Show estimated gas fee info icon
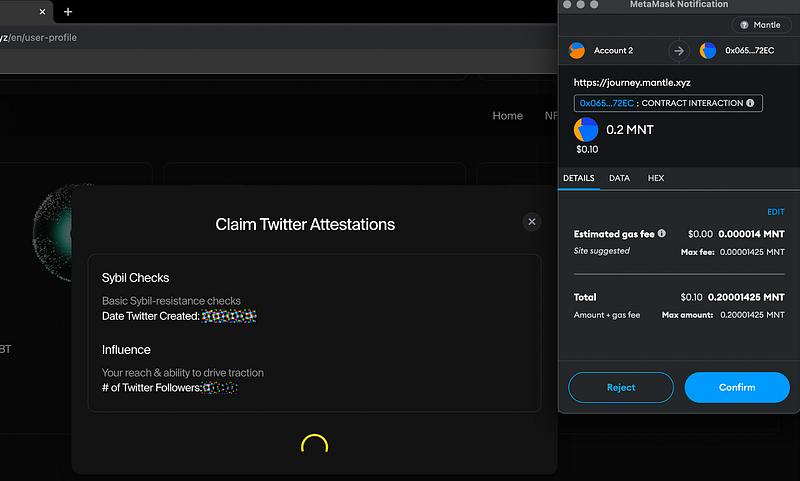Screen dimensions: 800x481 662,233
